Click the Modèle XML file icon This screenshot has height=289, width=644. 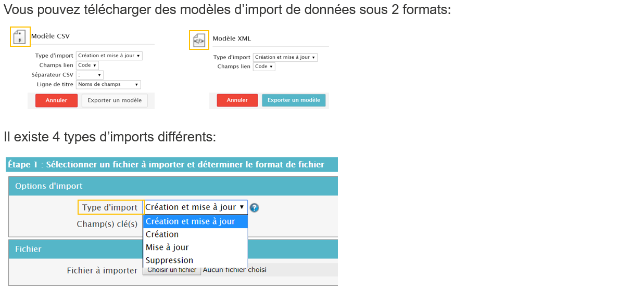(199, 40)
